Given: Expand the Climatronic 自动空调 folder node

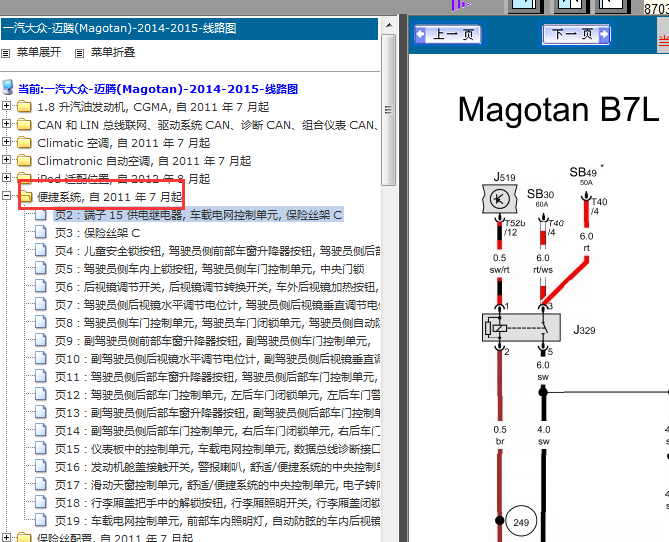Looking at the screenshot, I should (6, 160).
